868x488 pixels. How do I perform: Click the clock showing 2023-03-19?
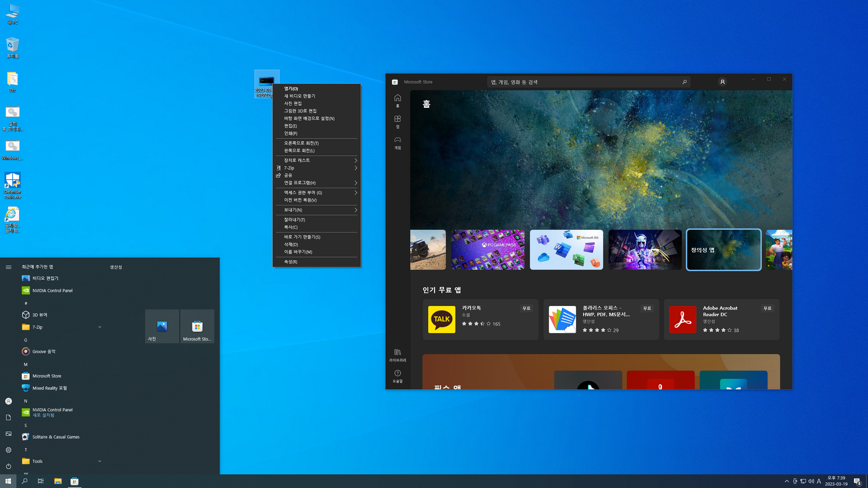click(836, 481)
